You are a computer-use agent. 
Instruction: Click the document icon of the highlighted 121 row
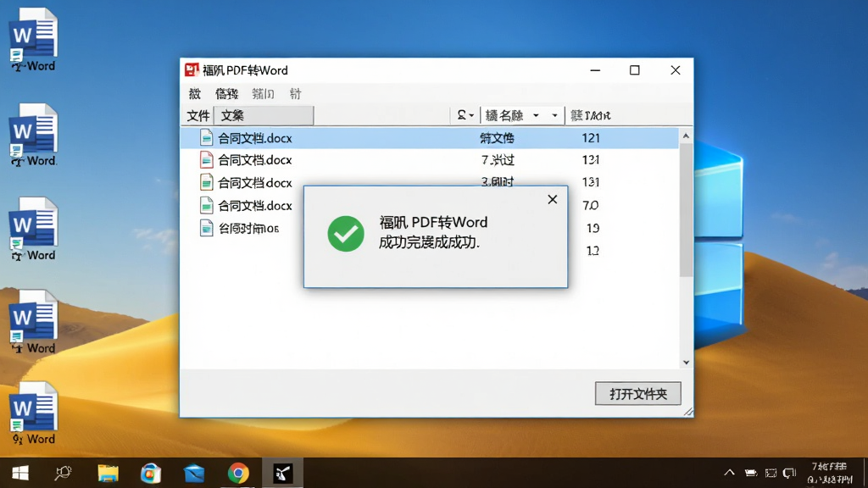pyautogui.click(x=206, y=137)
